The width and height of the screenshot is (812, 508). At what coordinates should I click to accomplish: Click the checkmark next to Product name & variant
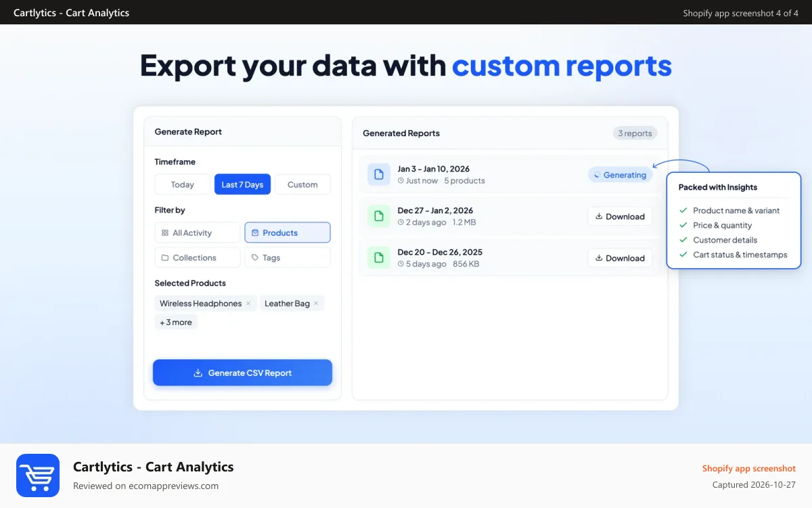pos(683,211)
